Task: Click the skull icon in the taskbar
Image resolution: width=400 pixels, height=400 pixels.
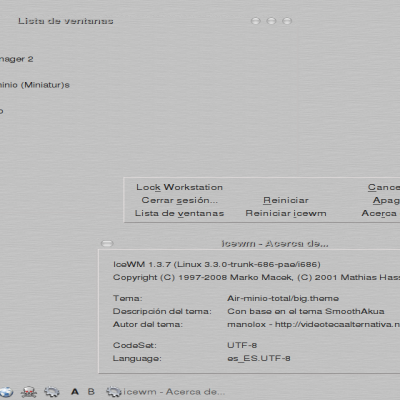Action: click(x=29, y=392)
